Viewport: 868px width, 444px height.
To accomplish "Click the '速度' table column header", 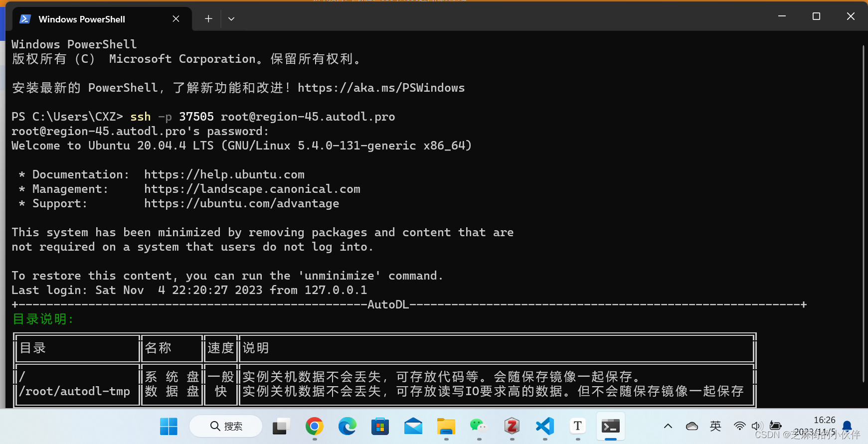I will pos(221,348).
